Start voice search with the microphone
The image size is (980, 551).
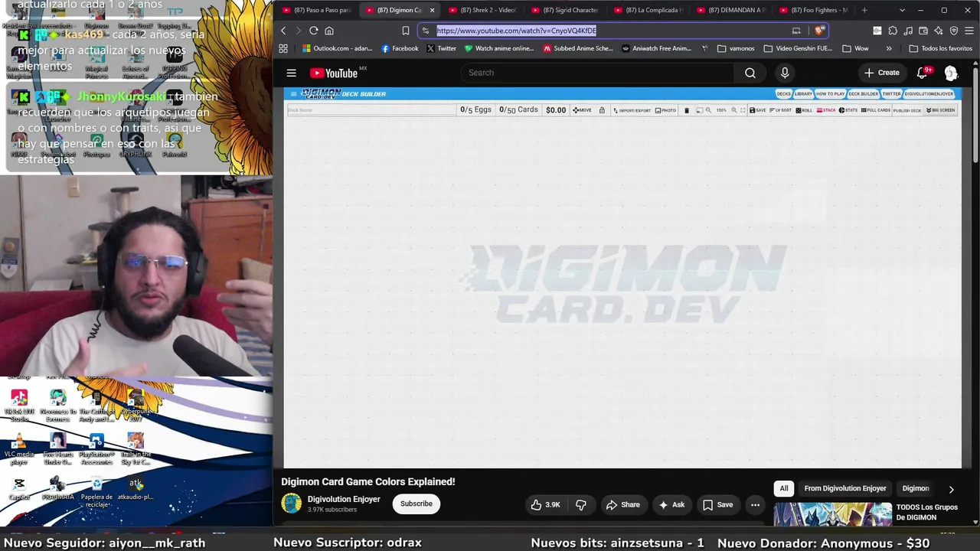[x=785, y=73]
